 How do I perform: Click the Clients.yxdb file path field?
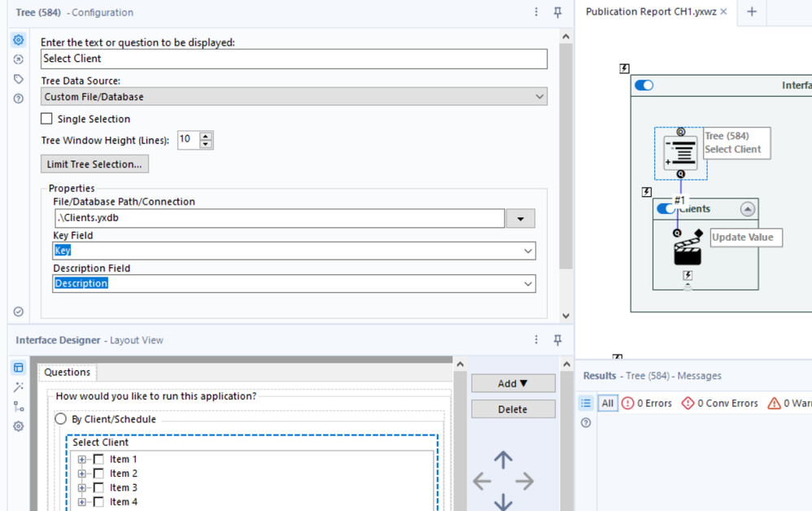point(280,218)
